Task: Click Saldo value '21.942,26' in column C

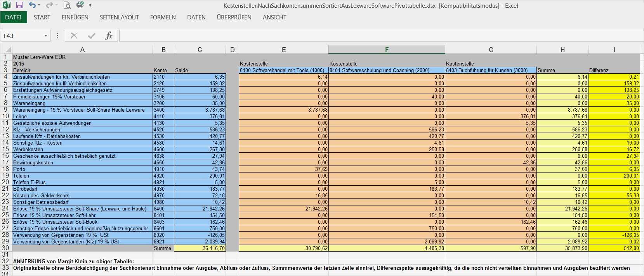Action: [200, 209]
